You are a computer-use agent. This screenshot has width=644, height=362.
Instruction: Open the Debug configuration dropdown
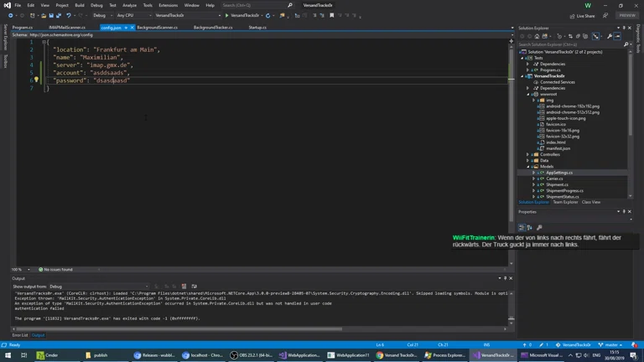click(x=102, y=16)
